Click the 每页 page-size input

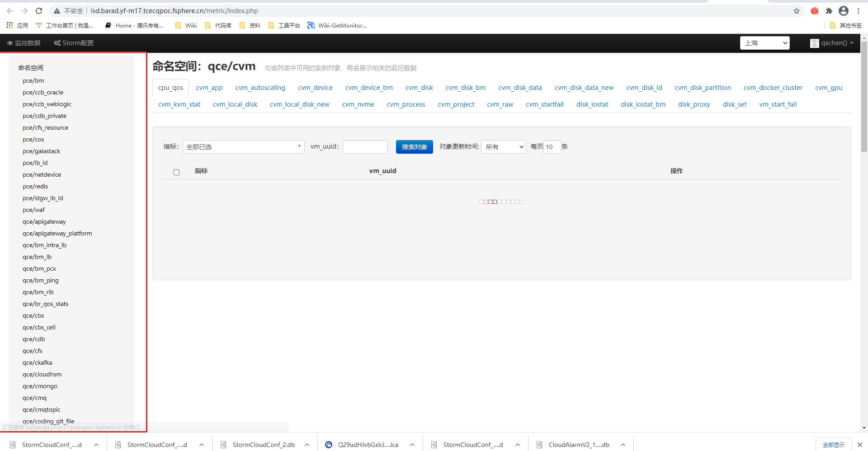[x=552, y=147]
